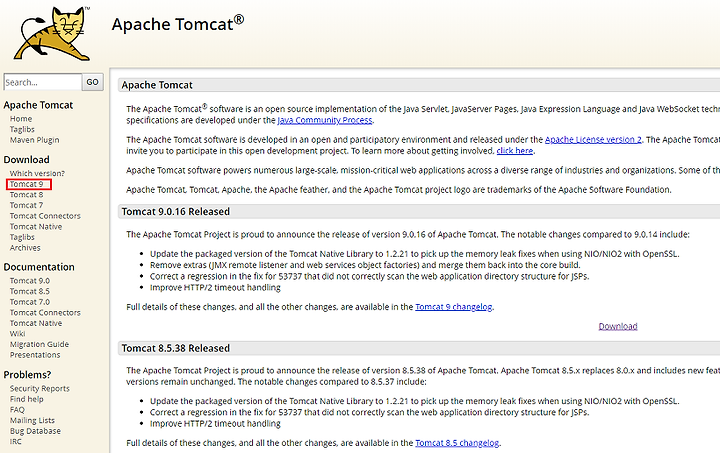This screenshot has width=720, height=453.
Task: Open Tomcat 7.0 documentation link
Action: (30, 302)
